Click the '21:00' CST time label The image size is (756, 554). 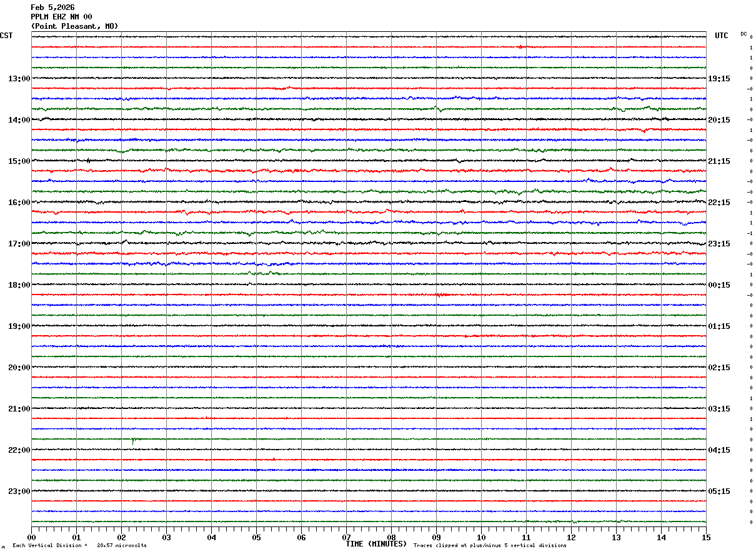(19, 409)
